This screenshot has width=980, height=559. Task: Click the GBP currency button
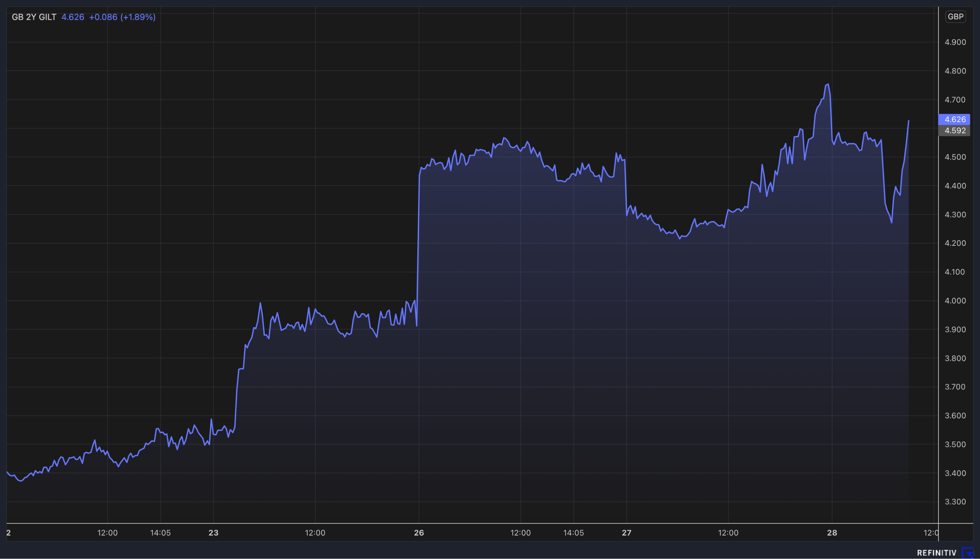tap(955, 16)
